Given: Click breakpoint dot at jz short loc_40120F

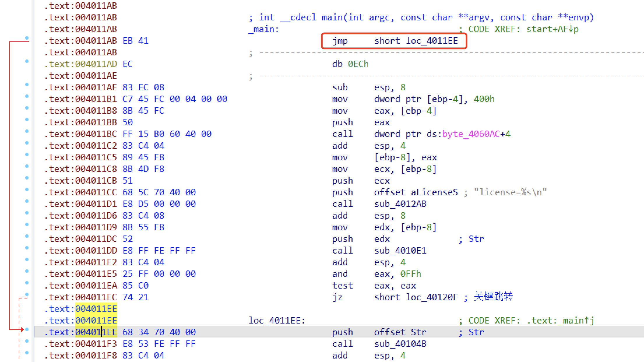Looking at the screenshot, I should (27, 294).
